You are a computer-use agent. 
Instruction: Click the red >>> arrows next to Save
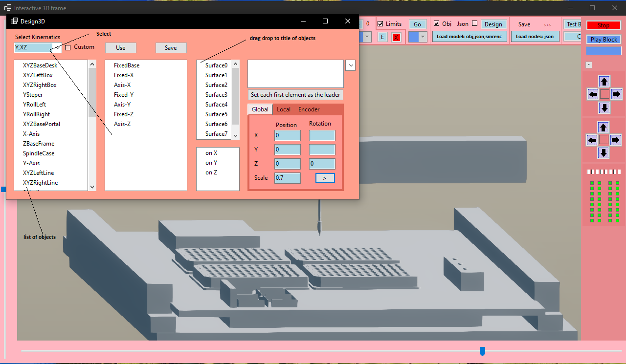547,25
